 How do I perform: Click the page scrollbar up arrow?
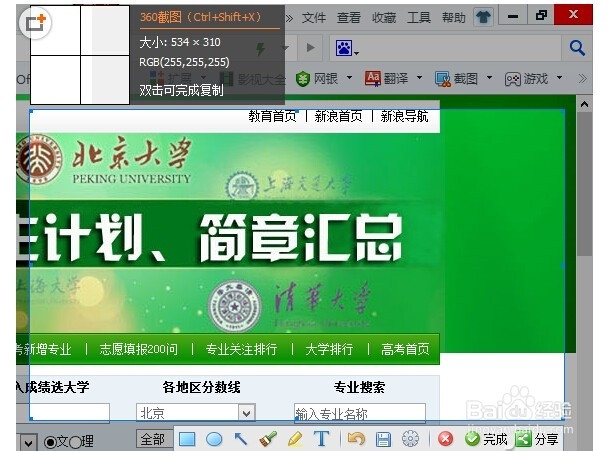[584, 104]
